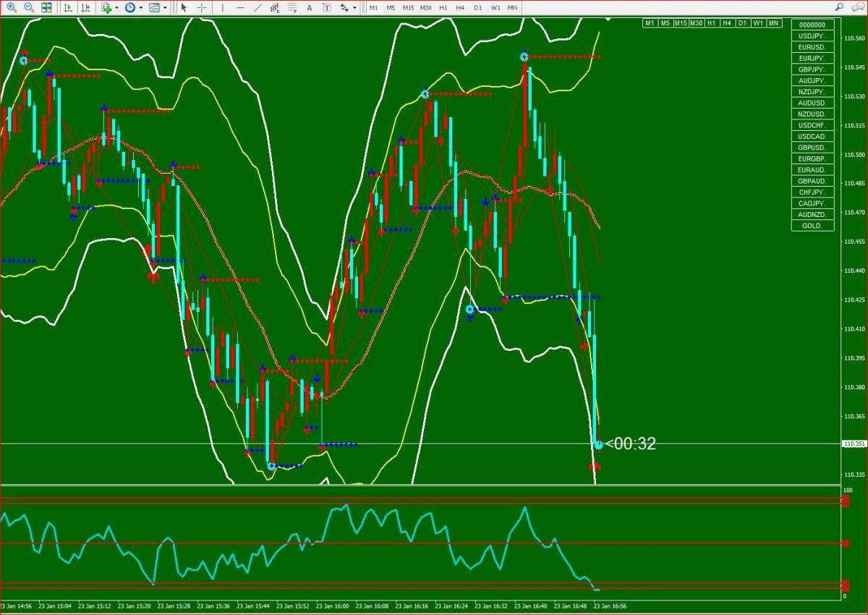Select the trendline drawing tool
The image size is (868, 615).
[258, 7]
